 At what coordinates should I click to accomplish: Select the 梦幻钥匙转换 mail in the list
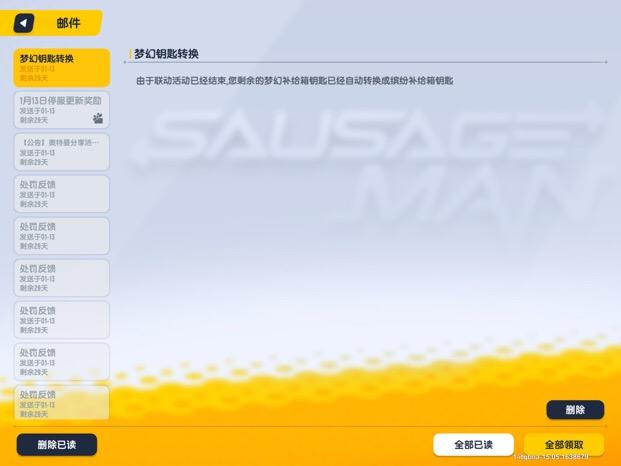[x=62, y=68]
